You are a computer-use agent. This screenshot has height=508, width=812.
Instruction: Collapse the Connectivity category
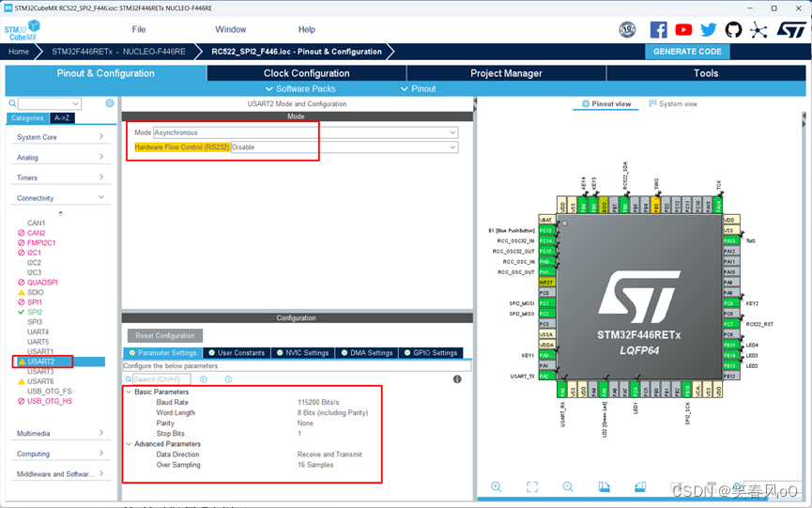61,198
